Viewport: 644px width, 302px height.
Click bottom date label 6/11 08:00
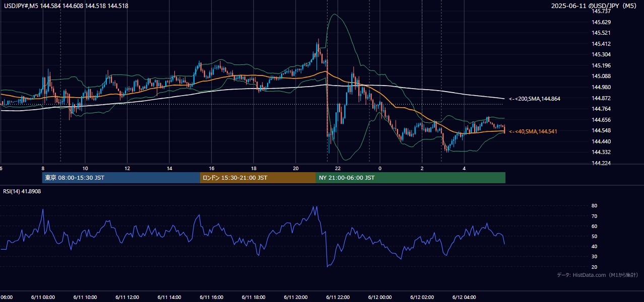(43, 297)
